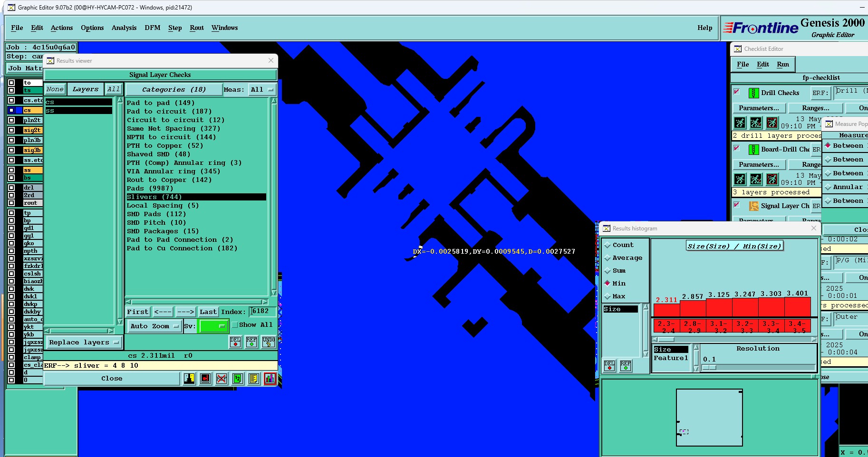
Task: Click the board overview thumbnail in histogram window
Action: (x=709, y=418)
